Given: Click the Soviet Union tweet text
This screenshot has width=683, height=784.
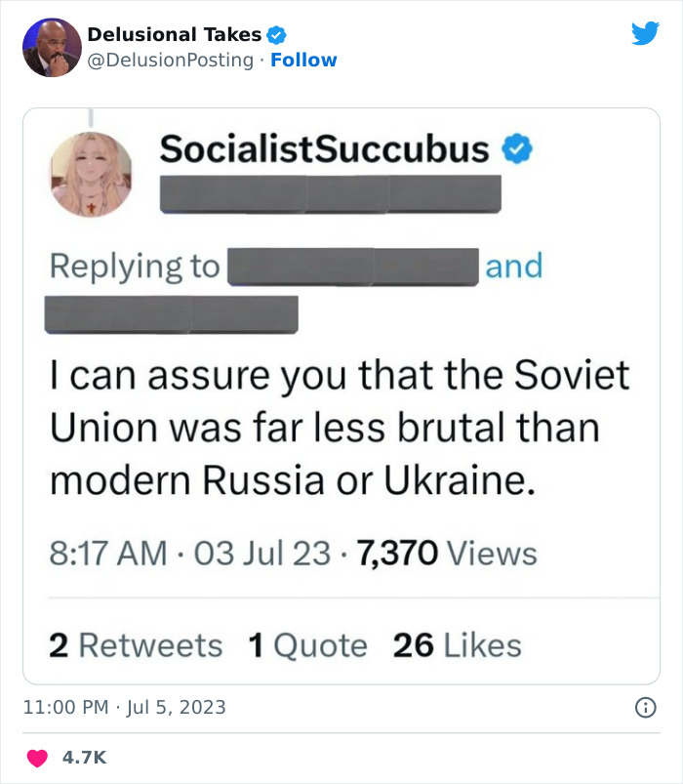Looking at the screenshot, I should click(340, 428).
